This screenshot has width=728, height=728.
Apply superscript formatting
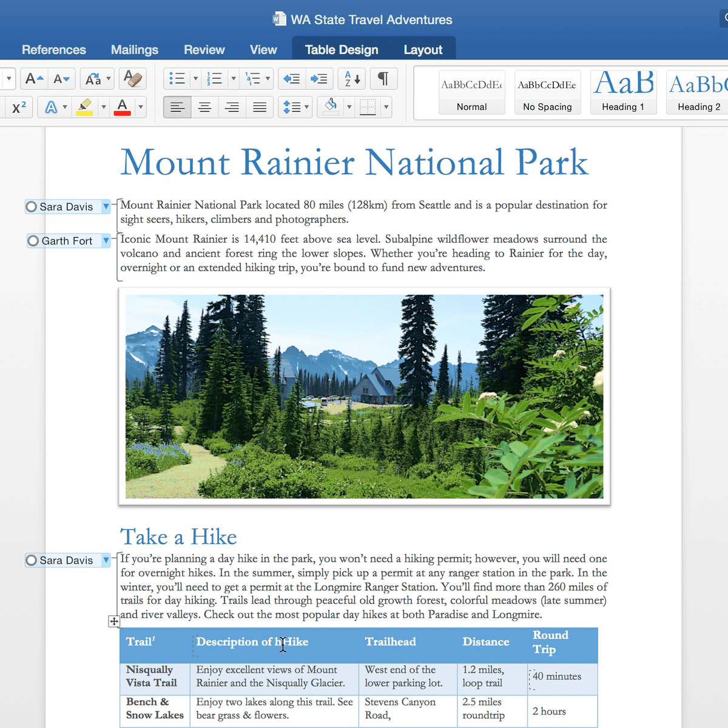pos(19,107)
